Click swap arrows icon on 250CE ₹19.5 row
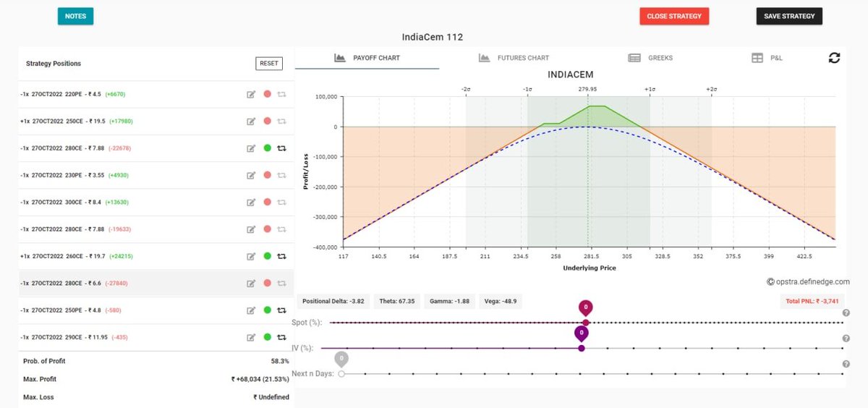This screenshot has height=408, width=868. 281,121
